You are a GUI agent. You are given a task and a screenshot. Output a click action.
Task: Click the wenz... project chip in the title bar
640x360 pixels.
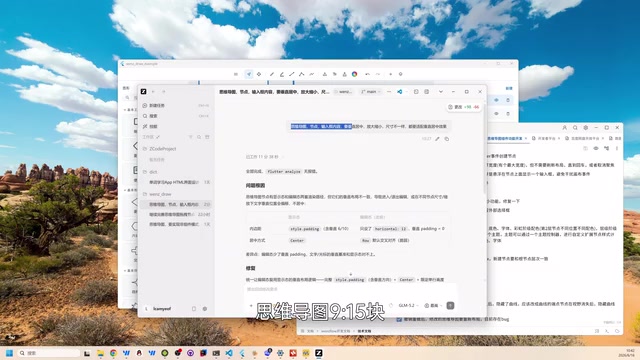(344, 92)
